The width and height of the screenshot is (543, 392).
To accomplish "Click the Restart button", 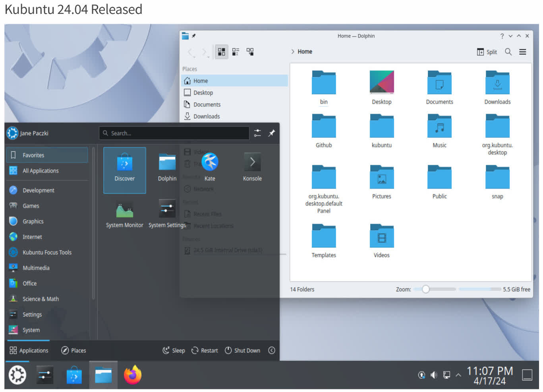I will [x=205, y=350].
